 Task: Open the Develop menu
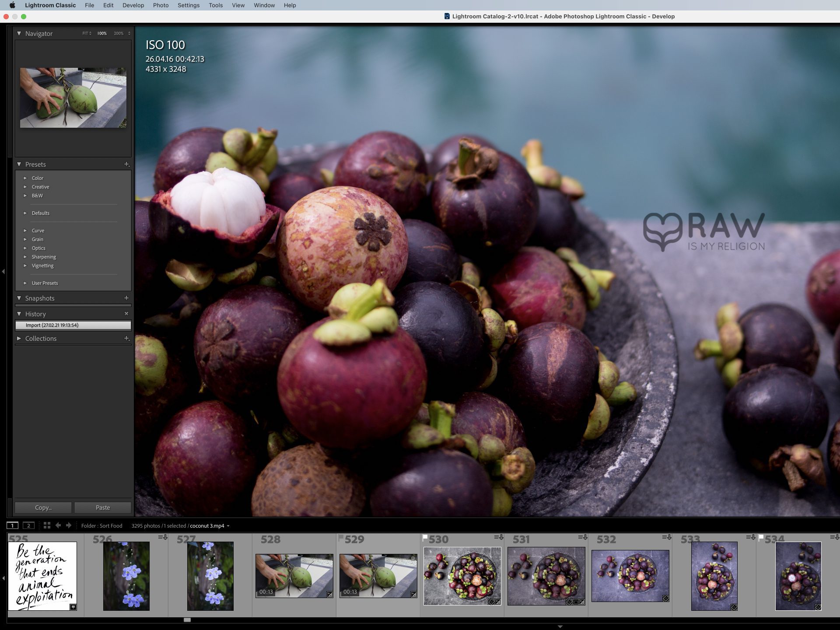(x=133, y=5)
